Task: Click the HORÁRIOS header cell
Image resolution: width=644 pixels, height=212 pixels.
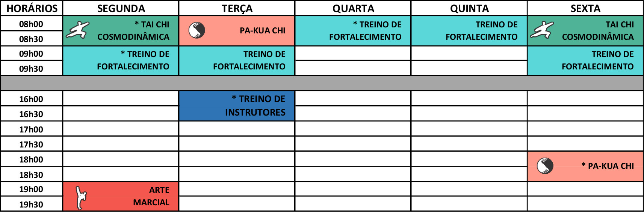Action: (x=32, y=8)
